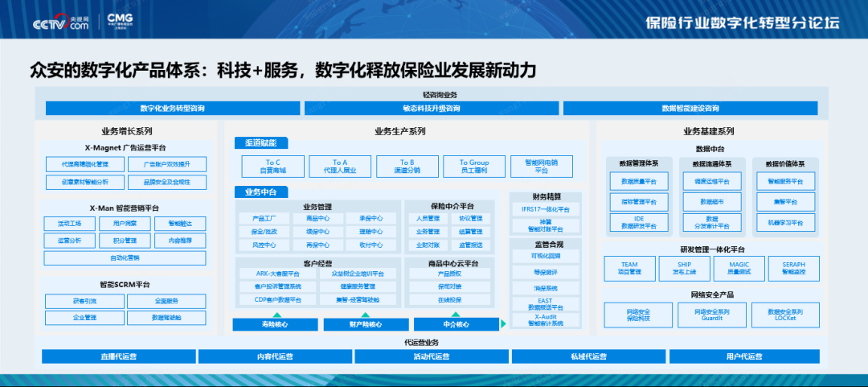This screenshot has width=868, height=387.
Task: Click the 智能服务平台 box
Action: pyautogui.click(x=785, y=181)
